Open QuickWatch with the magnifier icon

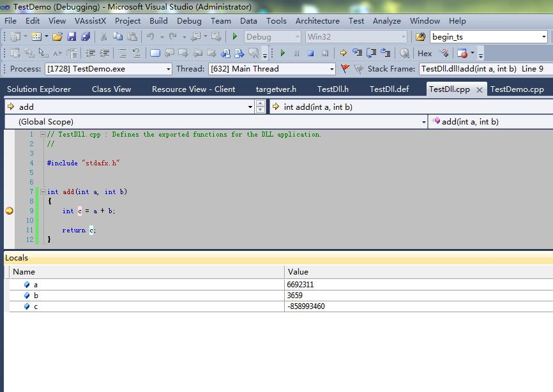pyautogui.click(x=404, y=53)
